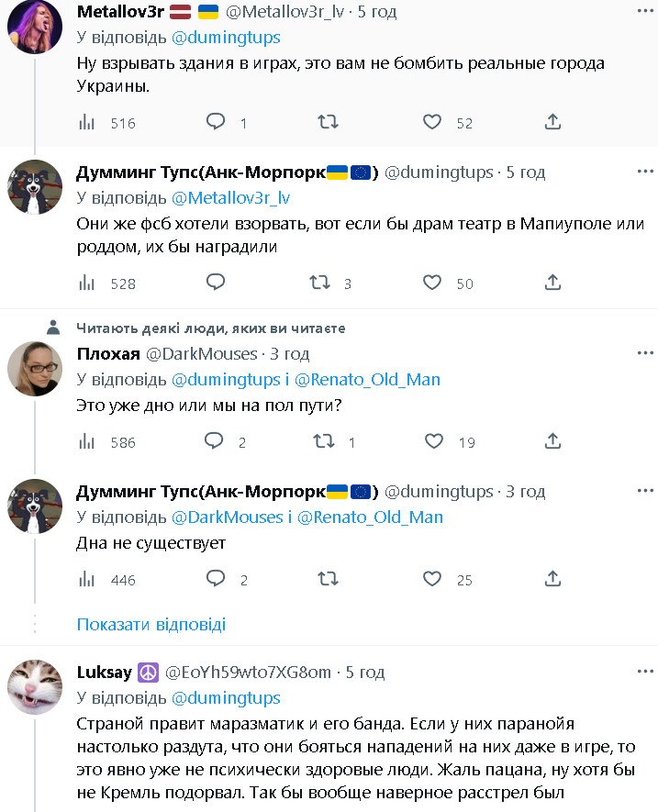The width and height of the screenshot is (658, 812).
Task: Click 'Показати відповіді' link
Action: (151, 625)
